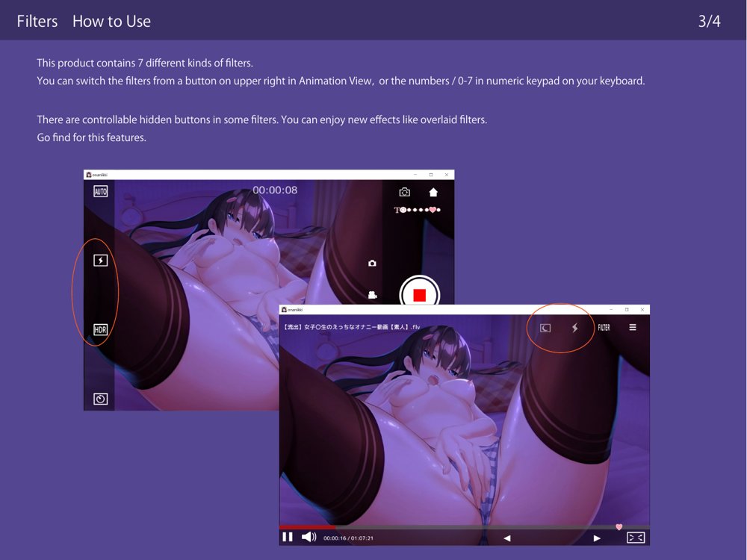Click the zoom dot slider below the home icon
The height and width of the screenshot is (560, 747).
(x=418, y=210)
